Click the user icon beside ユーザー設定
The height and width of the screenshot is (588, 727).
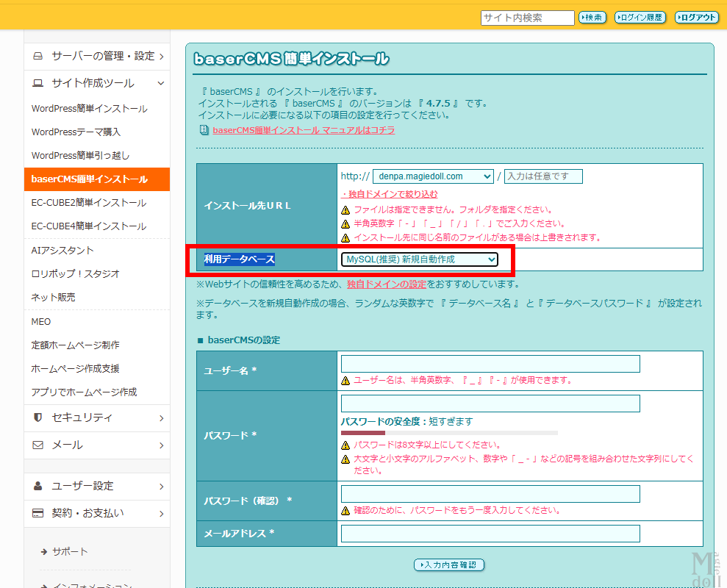point(38,487)
